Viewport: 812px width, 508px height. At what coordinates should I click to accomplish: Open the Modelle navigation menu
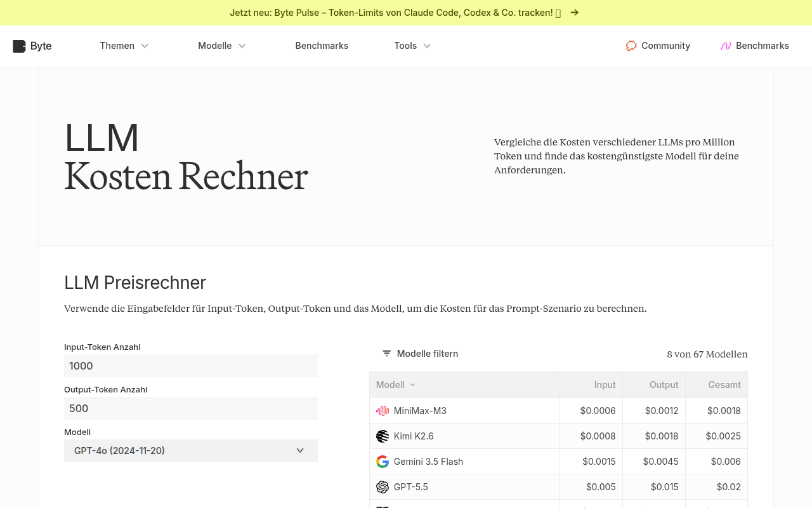(222, 46)
